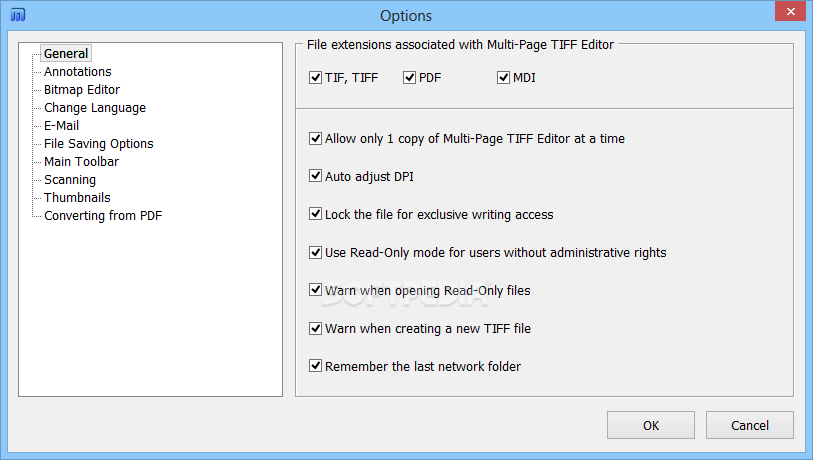Disable Warn when creating a new TIFF file
813x460 pixels.
point(315,328)
